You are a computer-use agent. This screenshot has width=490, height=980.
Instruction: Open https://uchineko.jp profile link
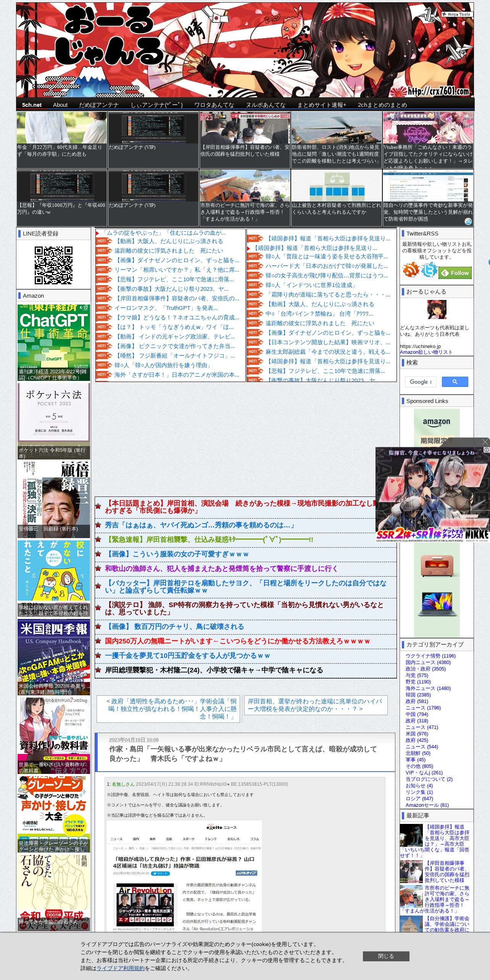(x=420, y=347)
